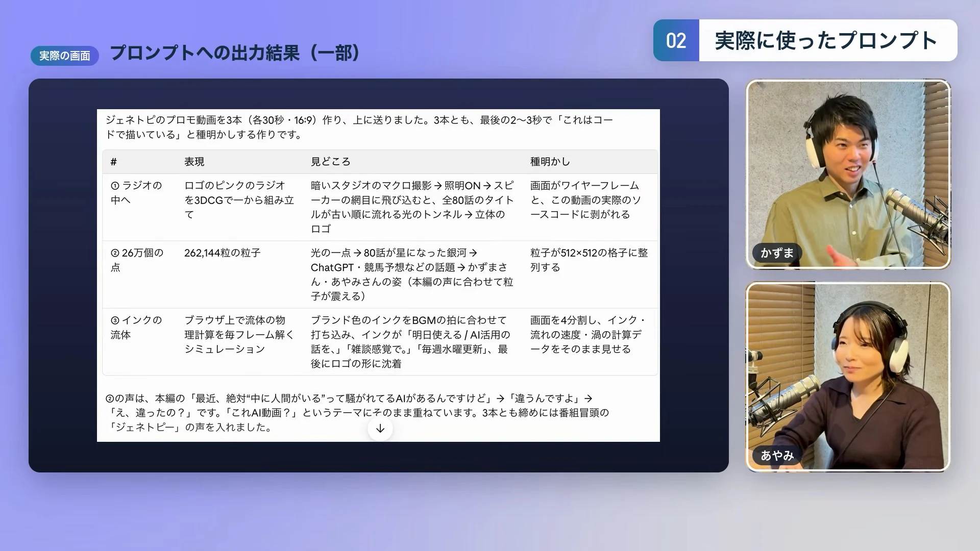Click the あやみ name tag
The height and width of the screenshot is (551, 980).
pyautogui.click(x=777, y=455)
